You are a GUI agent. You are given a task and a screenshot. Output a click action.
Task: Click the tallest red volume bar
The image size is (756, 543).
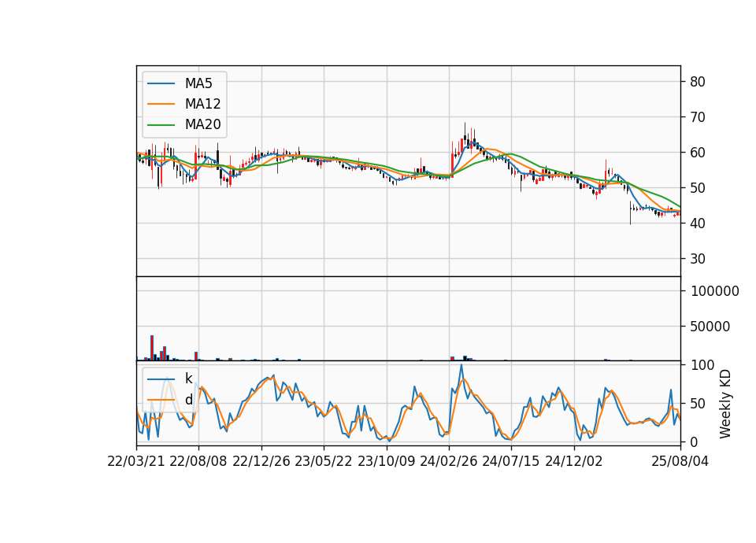152,348
